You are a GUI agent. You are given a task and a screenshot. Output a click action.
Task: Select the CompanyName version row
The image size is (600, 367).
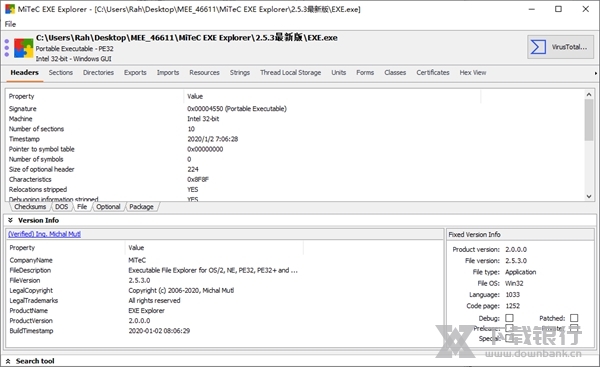(224, 260)
